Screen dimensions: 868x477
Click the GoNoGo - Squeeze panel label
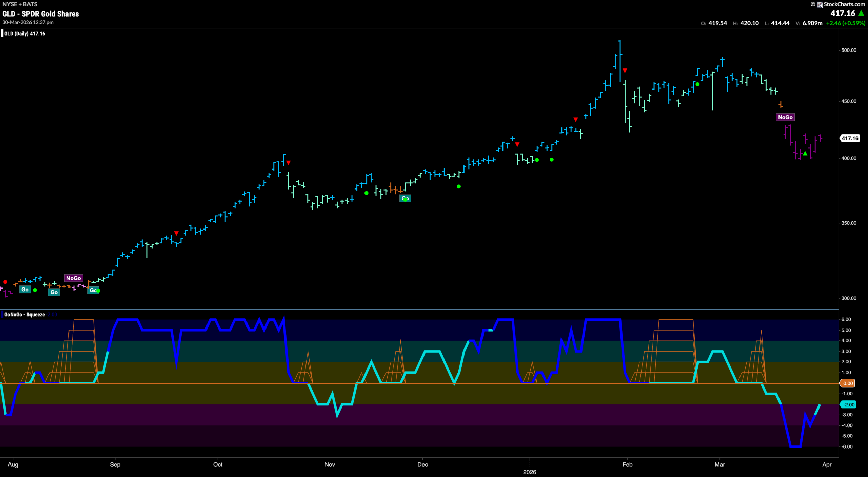click(24, 314)
